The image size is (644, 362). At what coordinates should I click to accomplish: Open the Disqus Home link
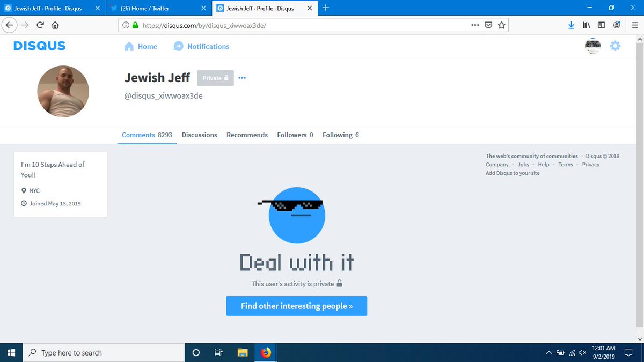[x=141, y=47]
